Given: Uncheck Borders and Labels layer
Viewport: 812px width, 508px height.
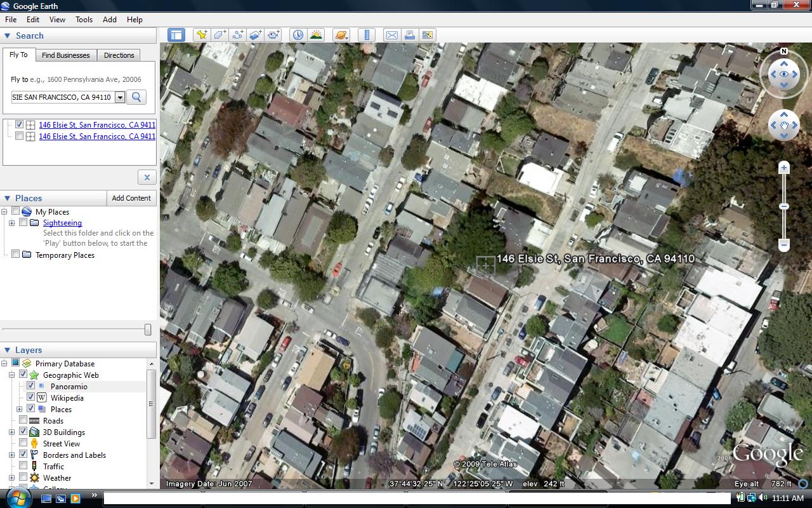Looking at the screenshot, I should click(x=23, y=455).
